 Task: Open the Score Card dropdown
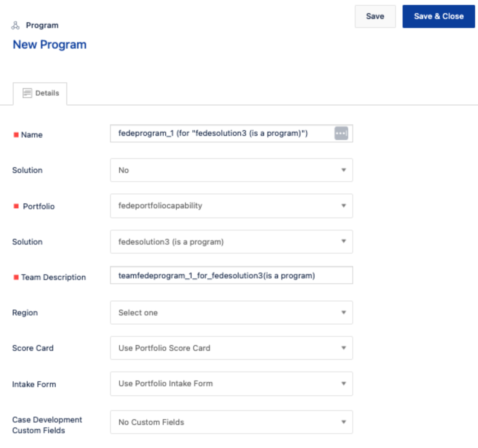pyautogui.click(x=232, y=348)
